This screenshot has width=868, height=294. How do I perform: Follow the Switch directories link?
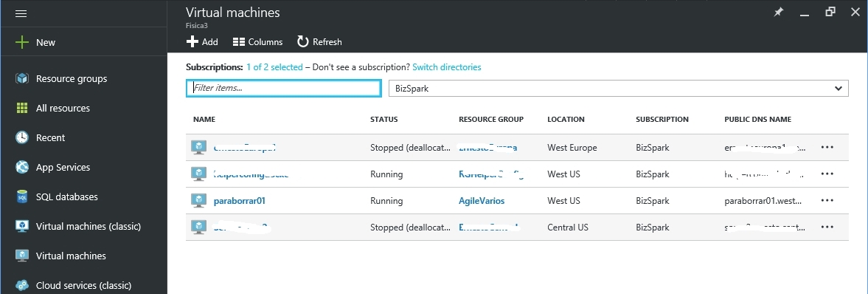(447, 67)
